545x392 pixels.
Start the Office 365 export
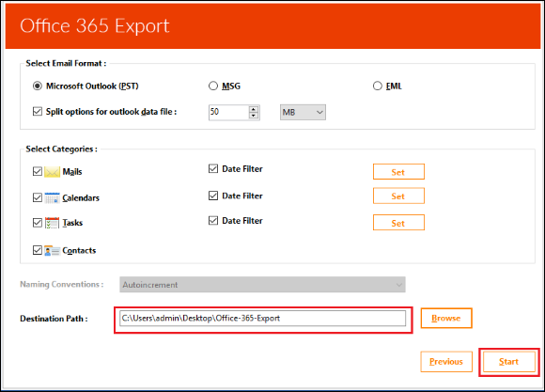point(509,362)
